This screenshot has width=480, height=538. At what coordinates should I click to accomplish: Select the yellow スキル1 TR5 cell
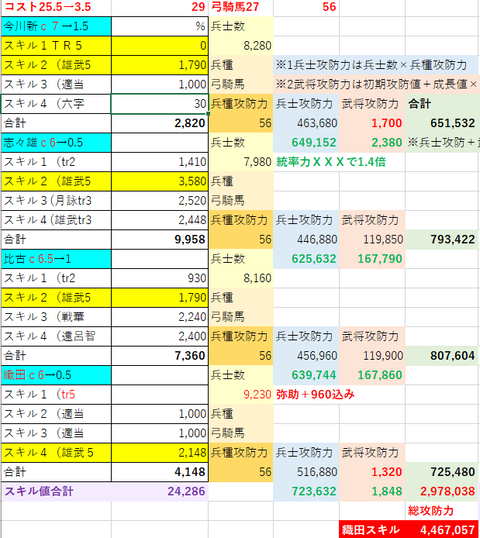56,46
